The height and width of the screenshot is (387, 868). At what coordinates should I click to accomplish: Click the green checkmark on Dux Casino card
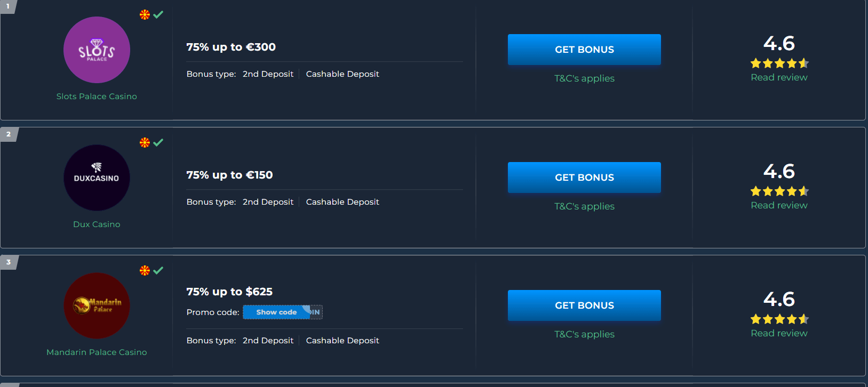[158, 142]
